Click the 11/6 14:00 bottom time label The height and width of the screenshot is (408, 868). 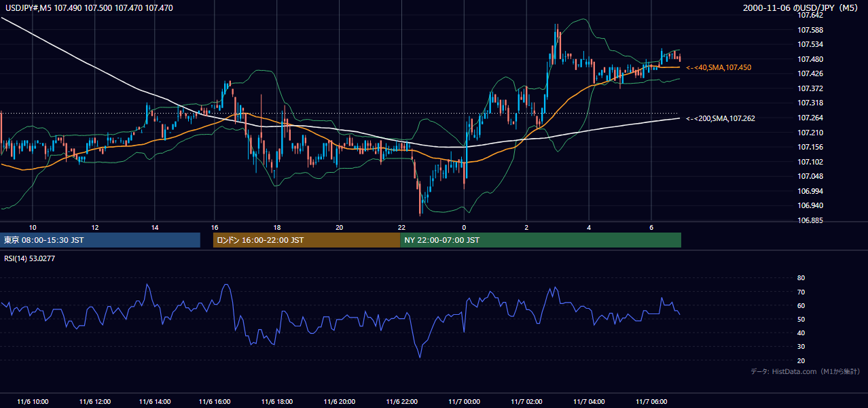[155, 401]
